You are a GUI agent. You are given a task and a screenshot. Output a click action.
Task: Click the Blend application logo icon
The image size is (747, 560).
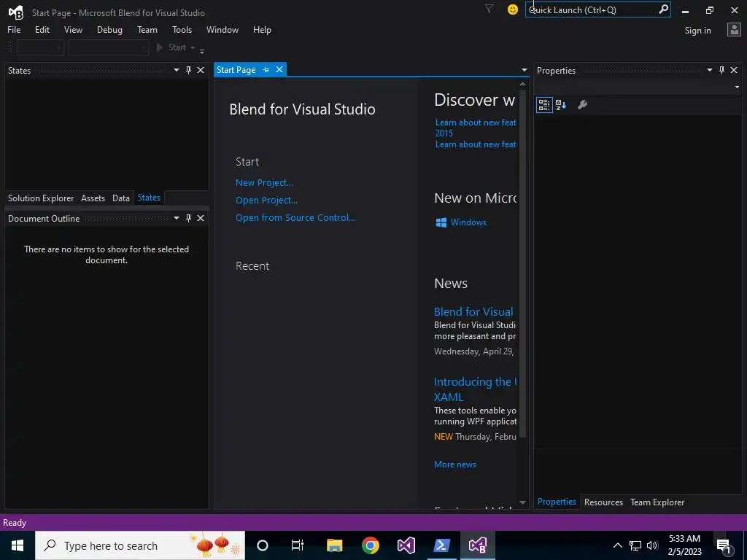(x=16, y=12)
